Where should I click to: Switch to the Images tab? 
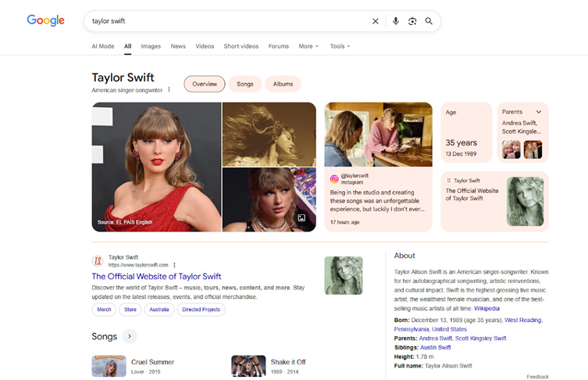(151, 46)
